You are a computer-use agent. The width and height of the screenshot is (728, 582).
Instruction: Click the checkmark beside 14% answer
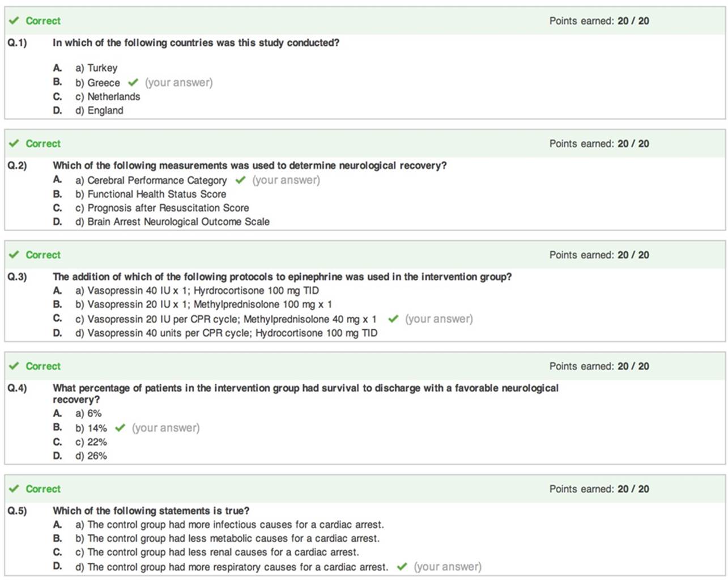(120, 428)
